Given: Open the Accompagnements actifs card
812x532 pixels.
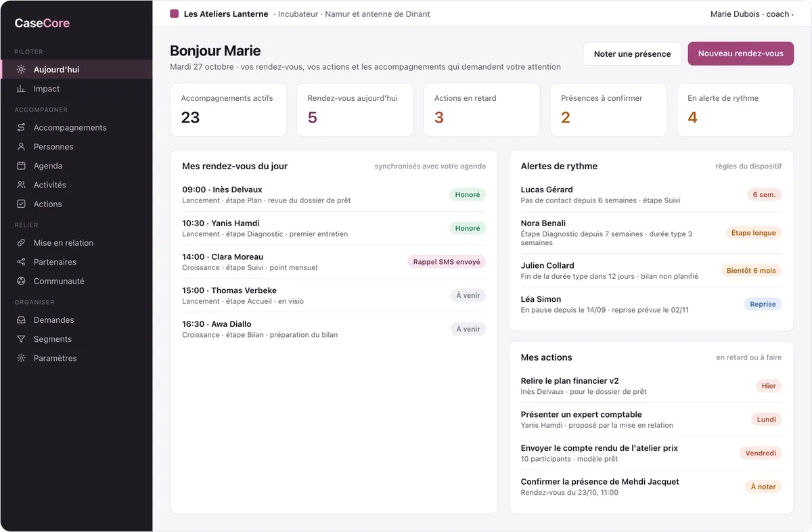Looking at the screenshot, I should [228, 110].
